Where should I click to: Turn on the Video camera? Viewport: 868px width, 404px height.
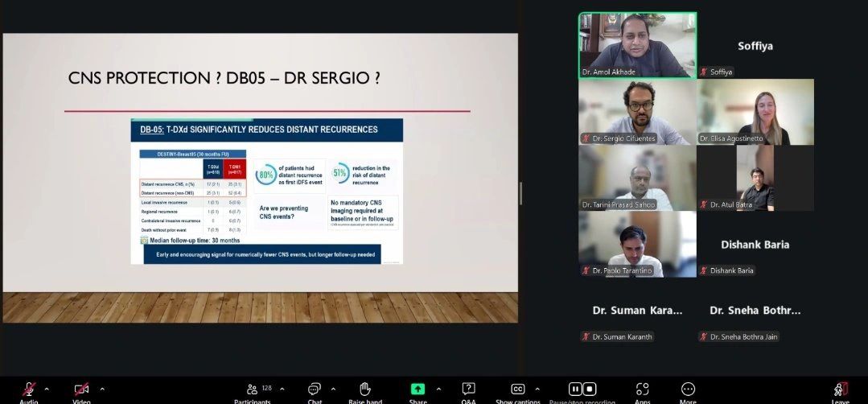click(x=80, y=389)
